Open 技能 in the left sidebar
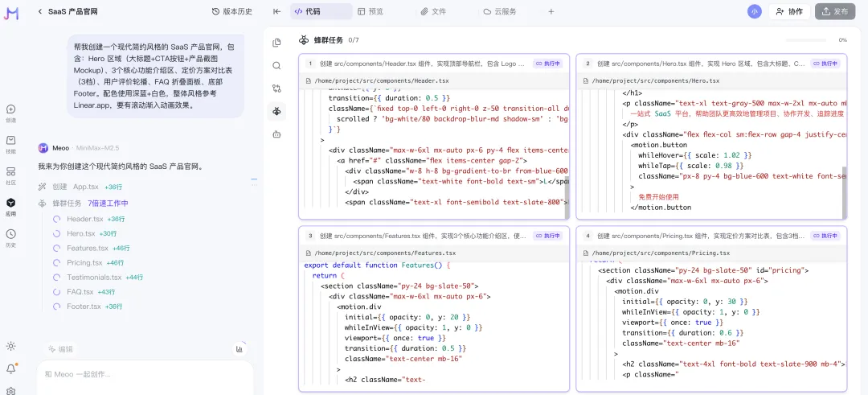The height and width of the screenshot is (395, 868). point(11,145)
